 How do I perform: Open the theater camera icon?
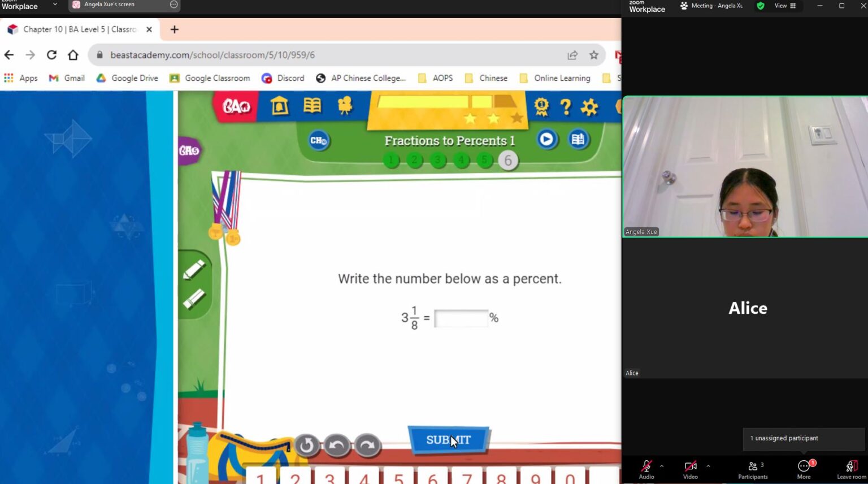pos(345,105)
